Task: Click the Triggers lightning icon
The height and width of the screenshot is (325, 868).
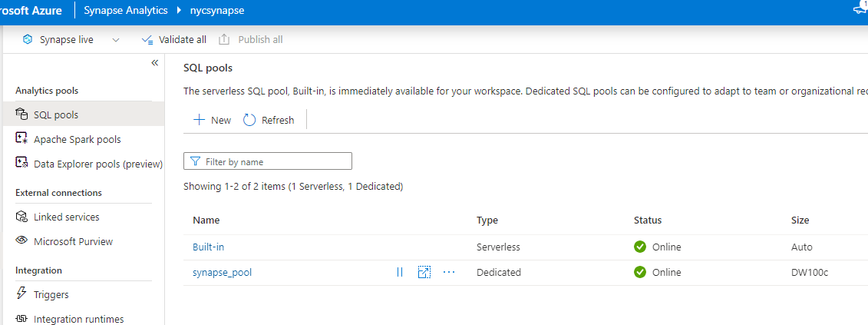Action: coord(21,293)
